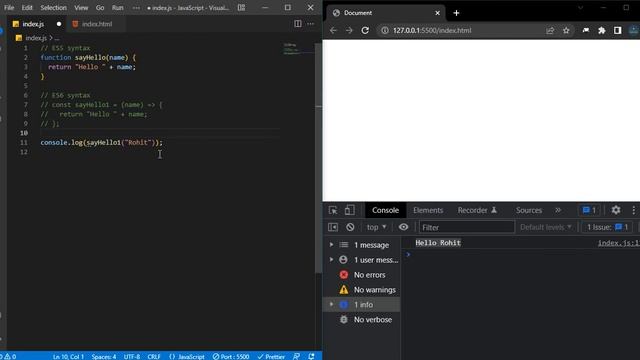The image size is (640, 360).
Task: Open the Run menu
Action: (x=118, y=8)
